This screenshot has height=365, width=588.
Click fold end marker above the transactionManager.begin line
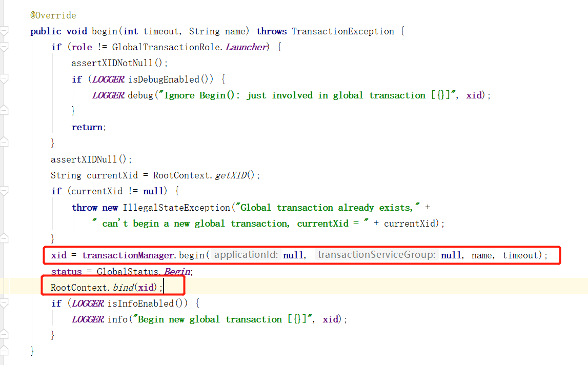4,238
